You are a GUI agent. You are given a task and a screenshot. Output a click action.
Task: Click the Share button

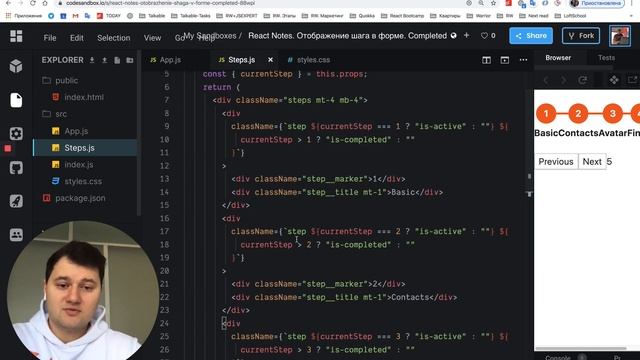531,36
